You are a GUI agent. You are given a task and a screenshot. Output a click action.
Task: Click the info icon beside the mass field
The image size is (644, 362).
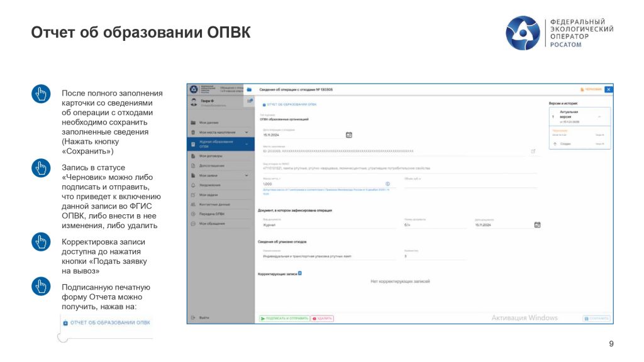(x=387, y=184)
